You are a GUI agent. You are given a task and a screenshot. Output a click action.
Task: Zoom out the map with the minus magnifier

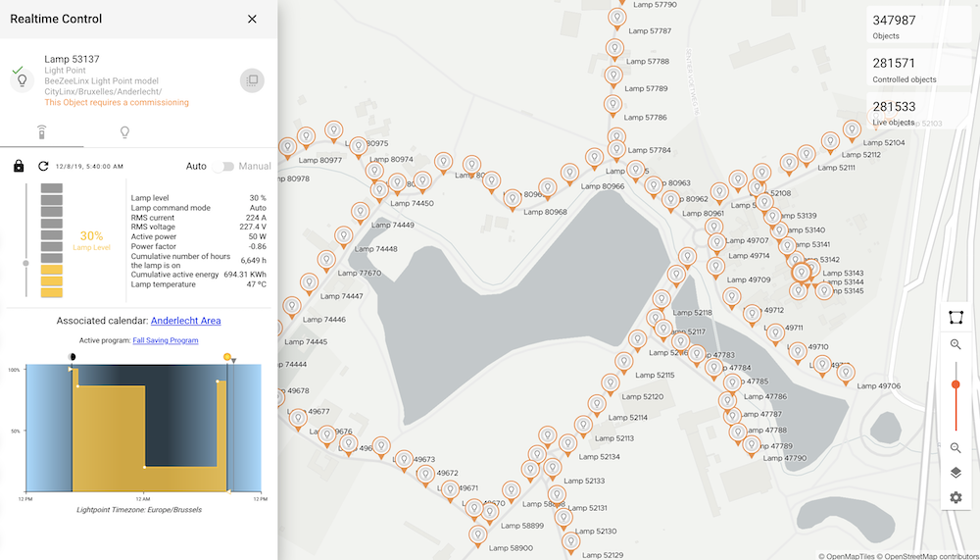click(x=955, y=447)
